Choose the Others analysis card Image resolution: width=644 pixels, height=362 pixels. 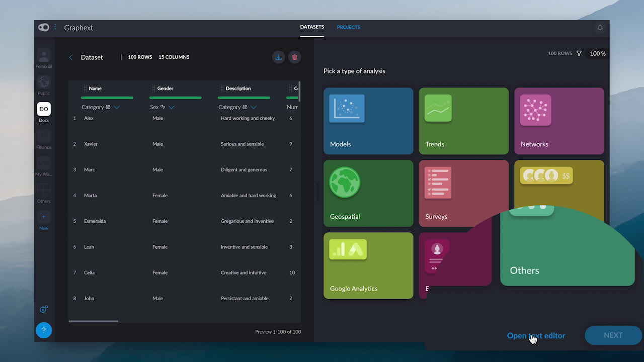click(x=568, y=246)
